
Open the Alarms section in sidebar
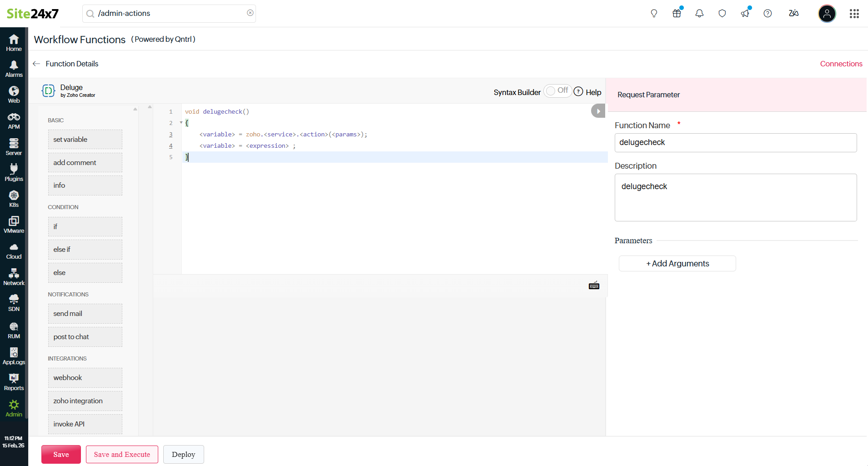click(x=14, y=69)
